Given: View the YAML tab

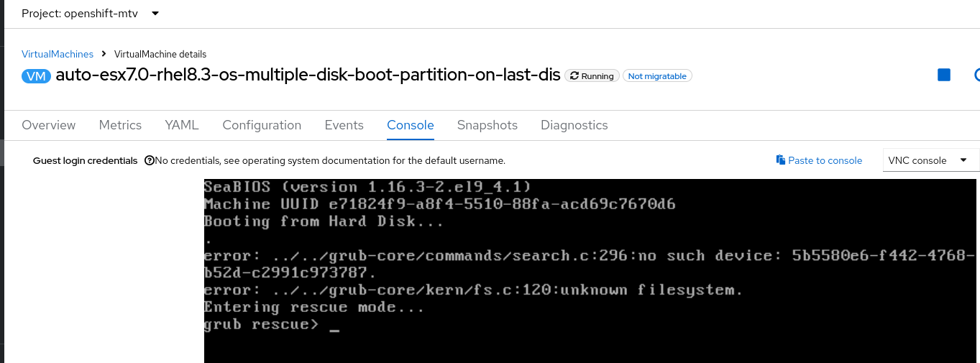Looking at the screenshot, I should (182, 125).
